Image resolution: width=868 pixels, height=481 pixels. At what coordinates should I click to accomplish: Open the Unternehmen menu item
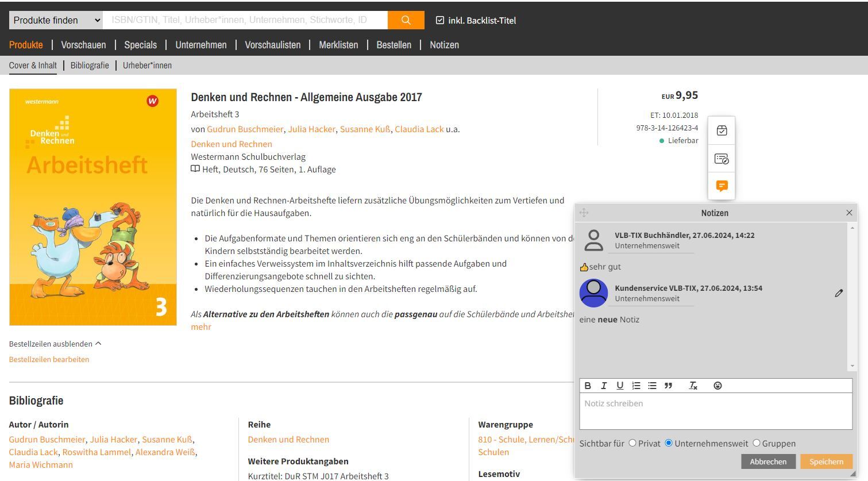[201, 45]
